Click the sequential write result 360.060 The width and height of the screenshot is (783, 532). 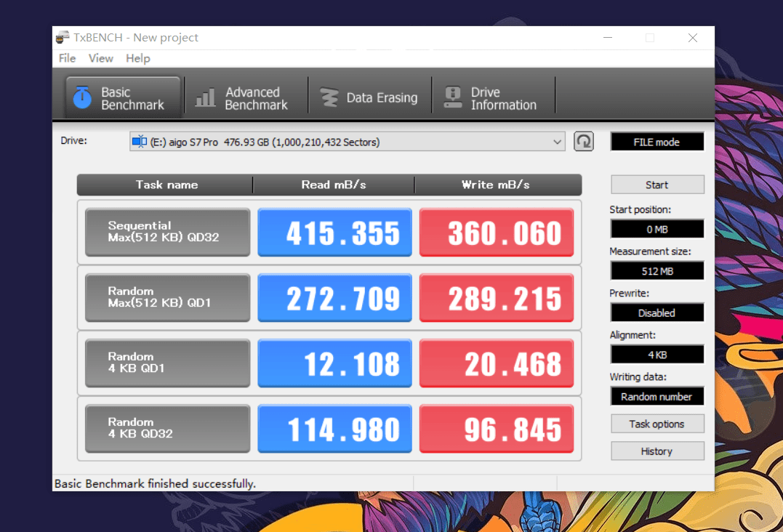click(x=497, y=232)
